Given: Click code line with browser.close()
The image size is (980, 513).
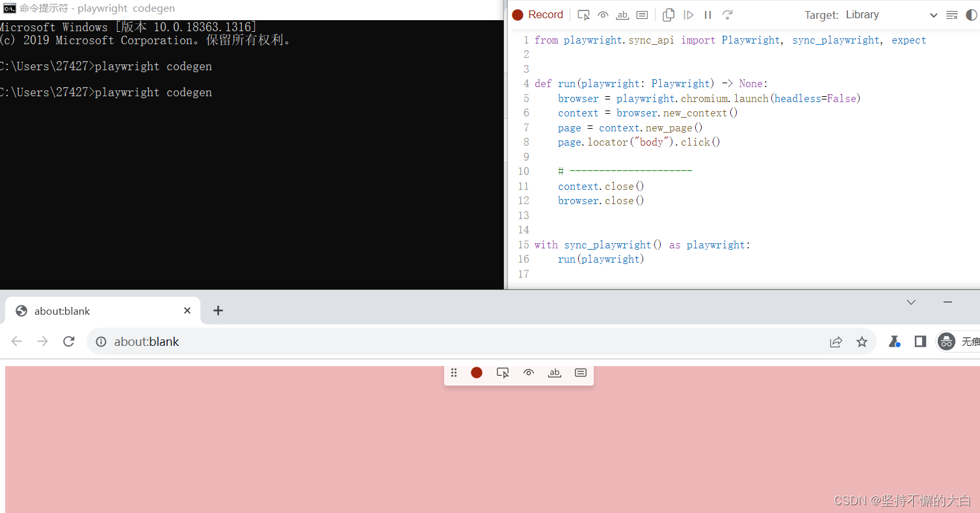Looking at the screenshot, I should (601, 201).
